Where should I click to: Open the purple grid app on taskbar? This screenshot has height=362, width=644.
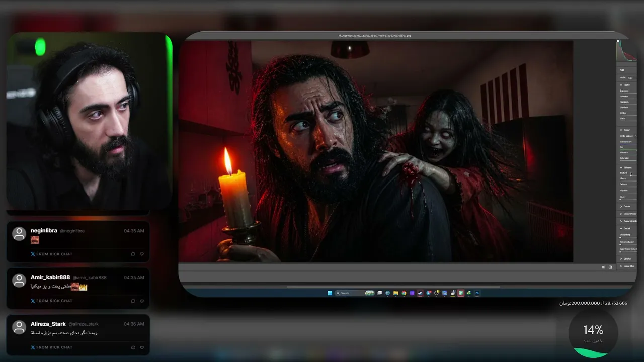(412, 293)
